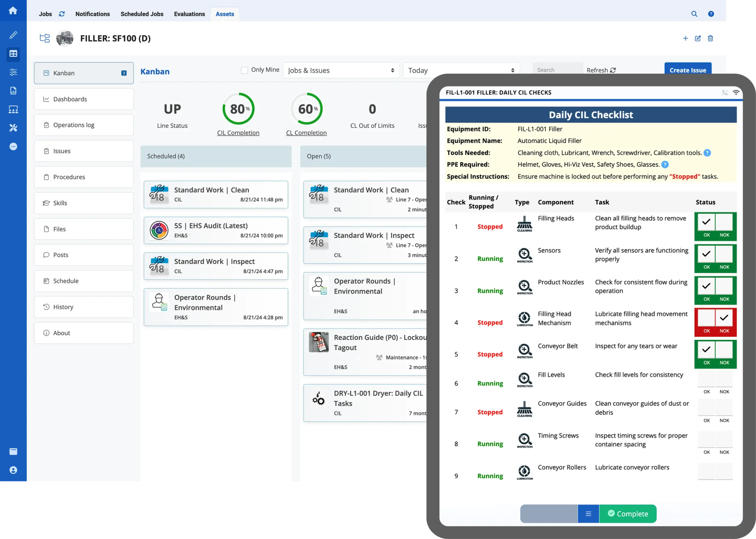Mark Conveyor Guides check as NOK
Screen dimensions: 756x539
click(724, 408)
